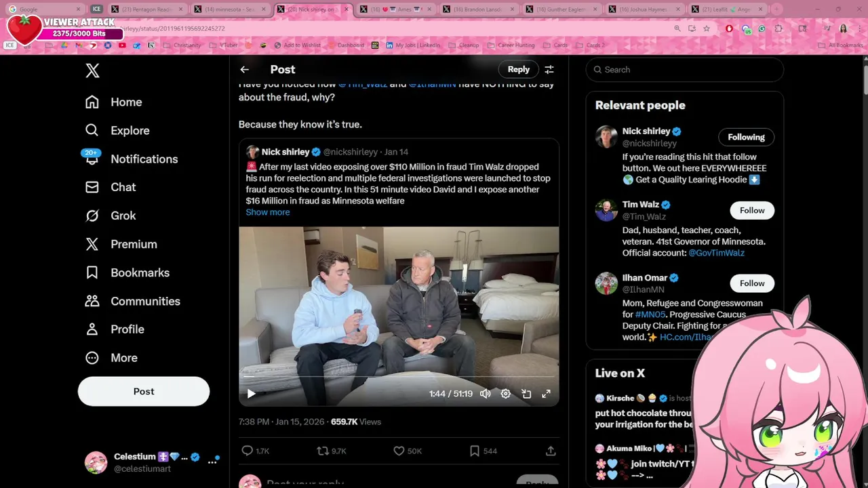
Task: Open Notifications with 20+ badge
Action: (x=131, y=159)
